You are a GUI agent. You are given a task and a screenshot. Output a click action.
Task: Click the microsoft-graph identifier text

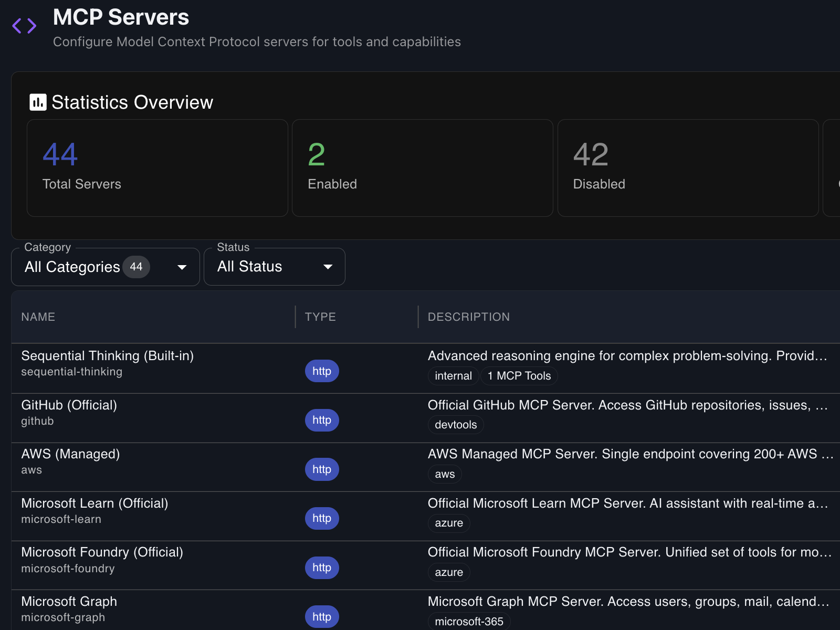63,618
